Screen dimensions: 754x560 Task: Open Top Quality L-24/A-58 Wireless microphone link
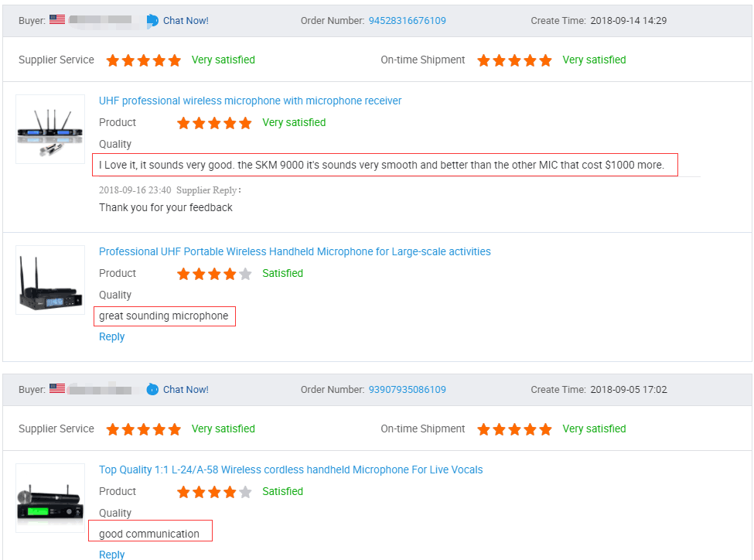pos(291,470)
